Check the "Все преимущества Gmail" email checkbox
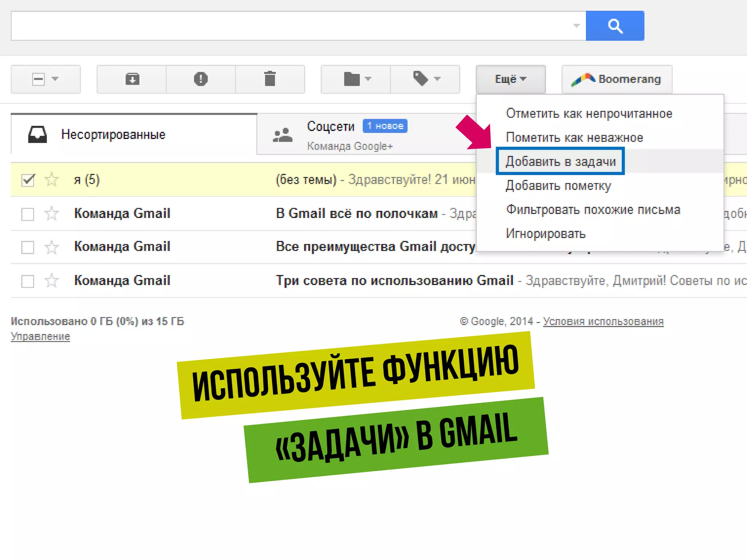 click(28, 247)
